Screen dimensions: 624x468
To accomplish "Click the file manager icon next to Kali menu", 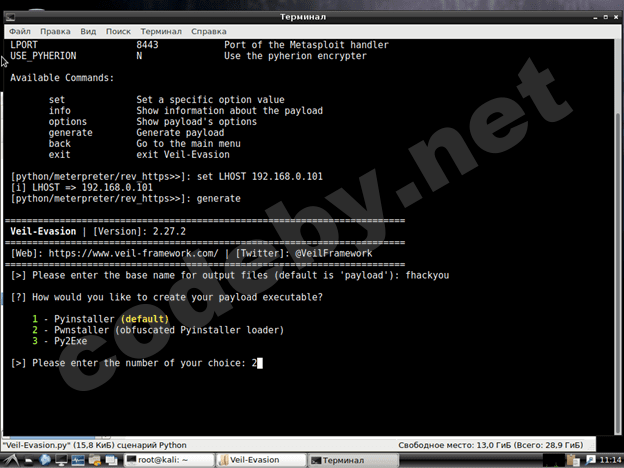I will pos(29,461).
